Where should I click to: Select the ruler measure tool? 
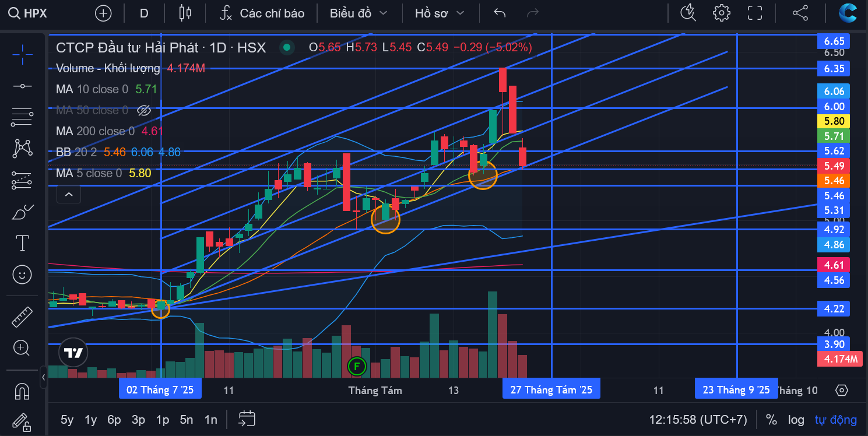click(x=22, y=317)
